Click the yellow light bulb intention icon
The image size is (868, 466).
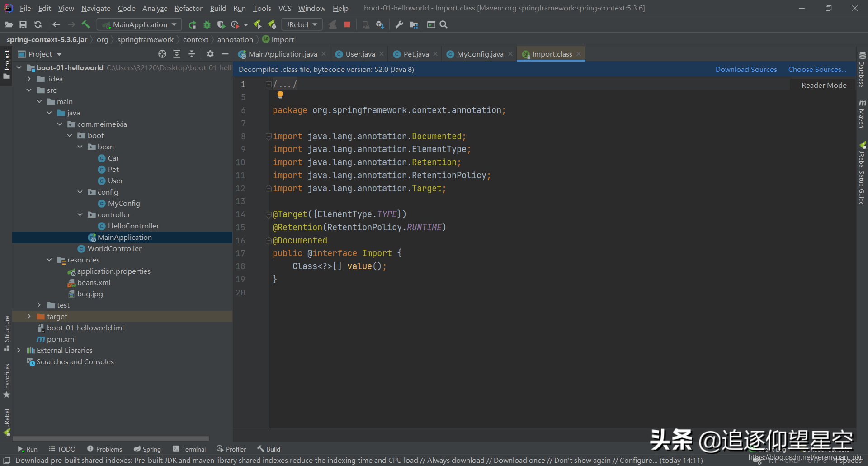[280, 95]
